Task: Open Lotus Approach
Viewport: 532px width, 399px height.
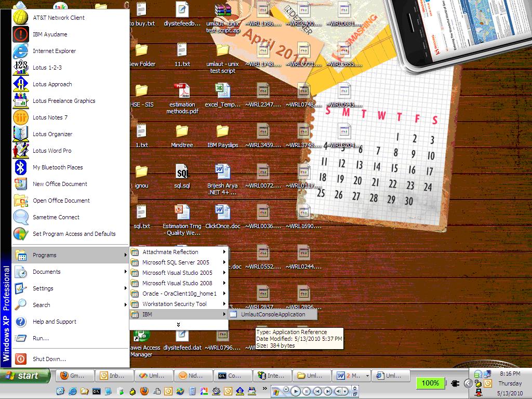Action: click(71, 84)
